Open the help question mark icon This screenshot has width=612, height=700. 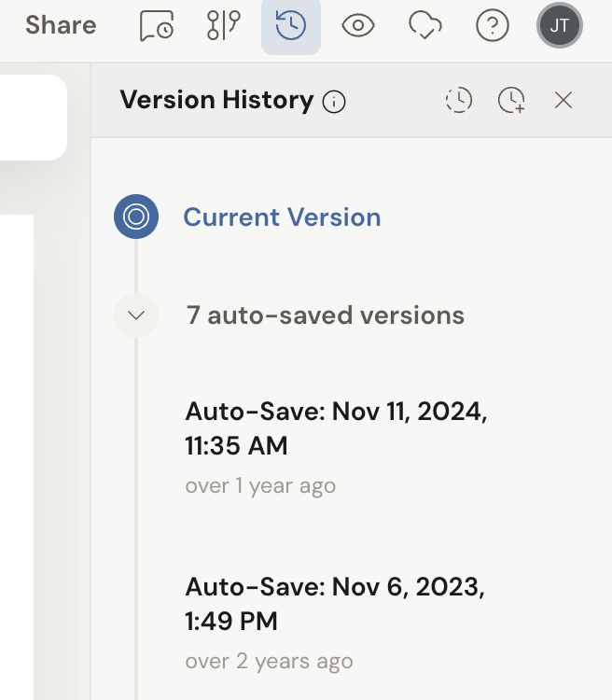(x=492, y=25)
